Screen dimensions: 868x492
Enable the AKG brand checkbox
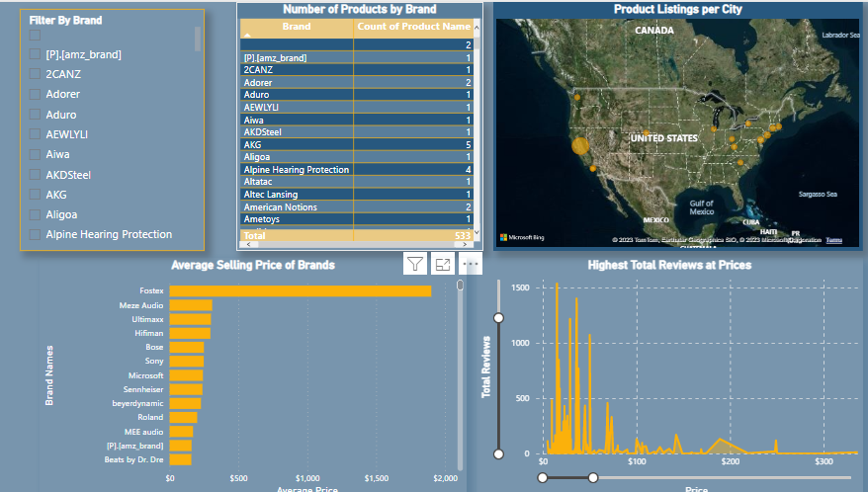click(36, 195)
